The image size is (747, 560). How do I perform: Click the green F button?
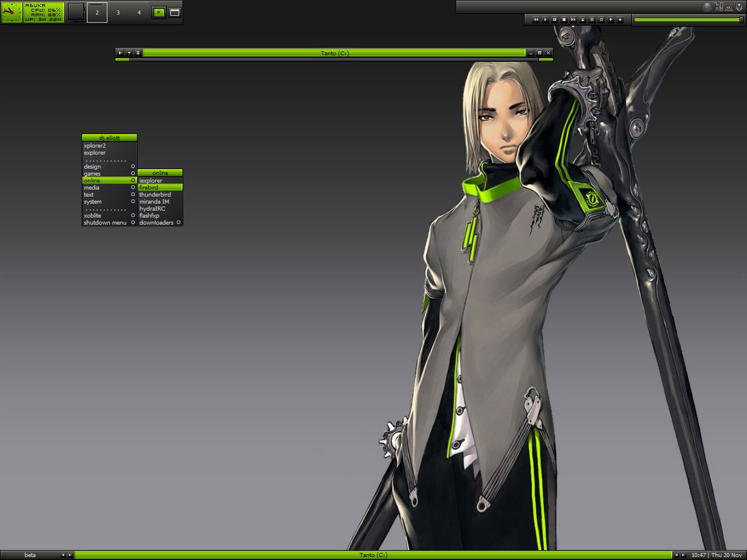(158, 12)
